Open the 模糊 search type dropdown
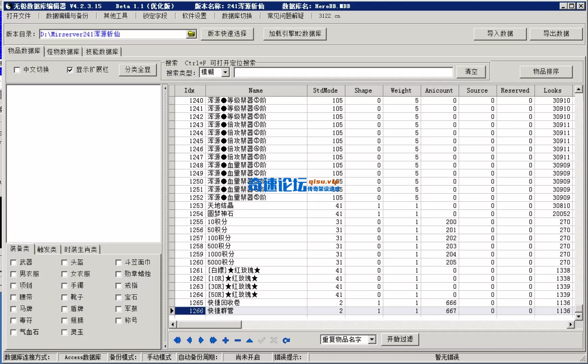The width and height of the screenshot is (588, 364). [x=225, y=72]
